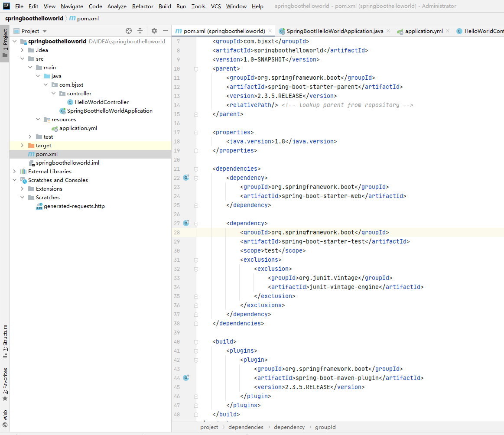Screen dimensions: 504x435
Task: Open Project panel settings gear
Action: click(154, 31)
